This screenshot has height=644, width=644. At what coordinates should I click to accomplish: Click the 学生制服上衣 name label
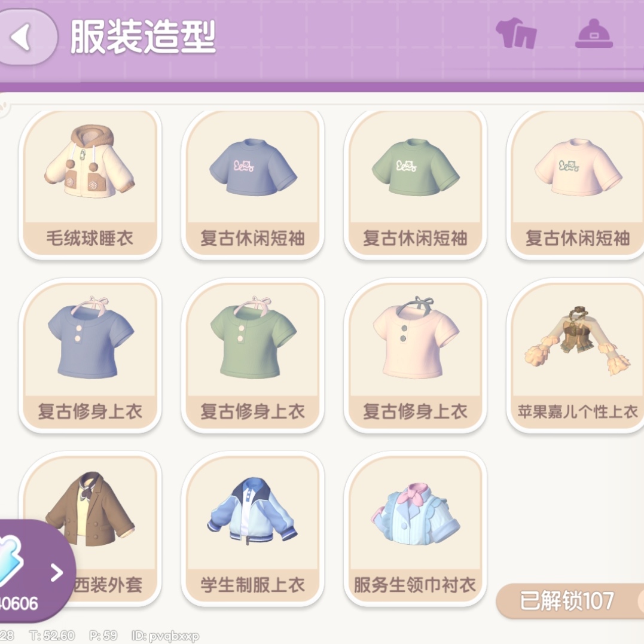pos(252,585)
